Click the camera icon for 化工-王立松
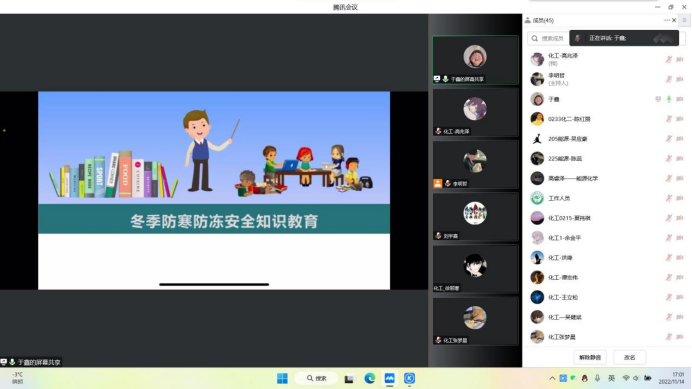This screenshot has width=692, height=389. pyautogui.click(x=680, y=297)
